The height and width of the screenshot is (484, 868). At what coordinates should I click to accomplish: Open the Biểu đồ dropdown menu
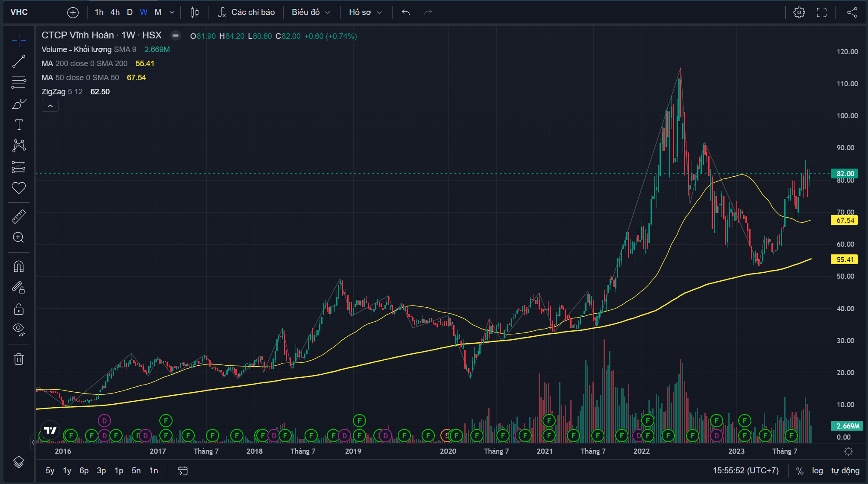click(311, 12)
